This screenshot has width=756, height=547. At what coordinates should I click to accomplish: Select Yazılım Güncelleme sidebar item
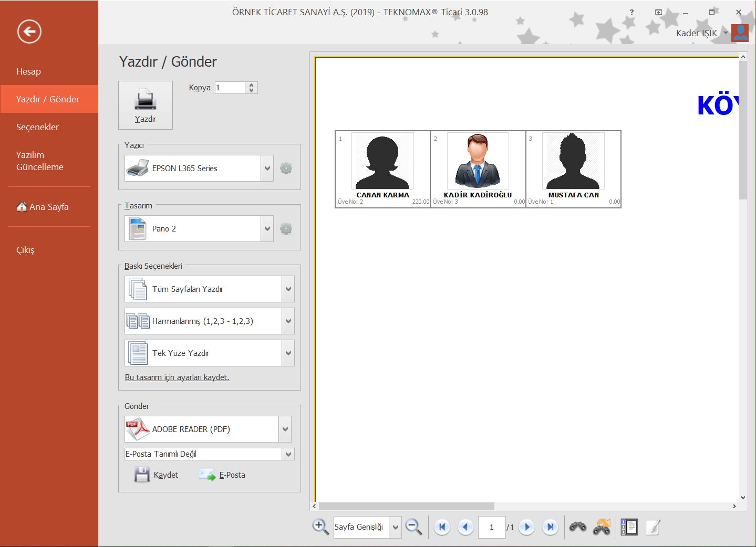[40, 161]
